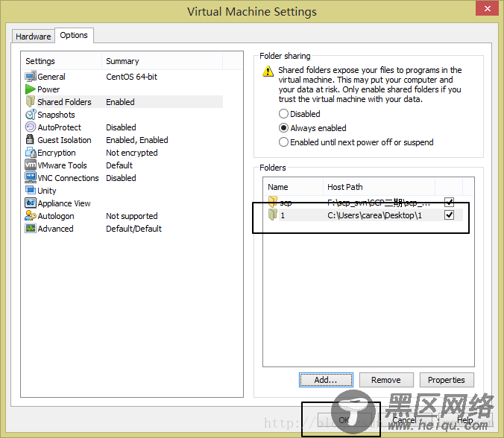Click the 'CentOS 64-bit' summary text

[x=131, y=77]
